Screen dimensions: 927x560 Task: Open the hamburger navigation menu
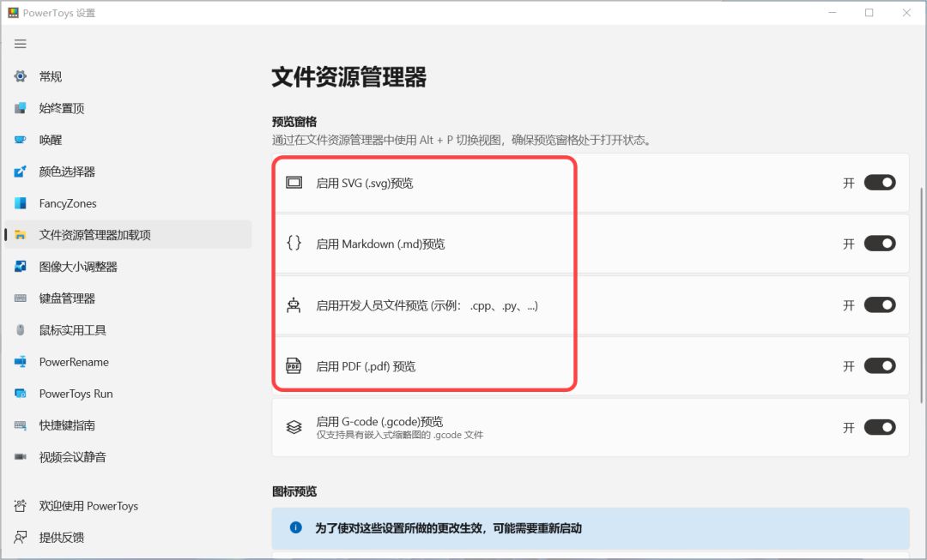click(x=21, y=44)
